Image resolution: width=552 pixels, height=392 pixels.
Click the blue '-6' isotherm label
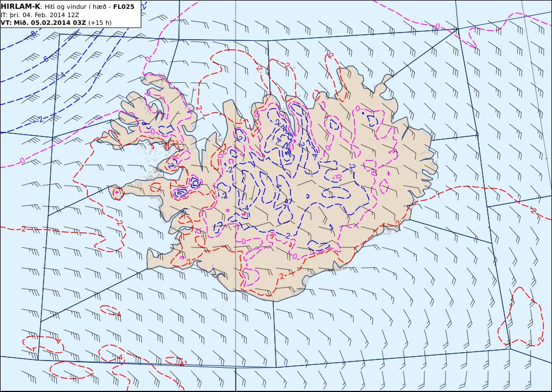(45, 59)
